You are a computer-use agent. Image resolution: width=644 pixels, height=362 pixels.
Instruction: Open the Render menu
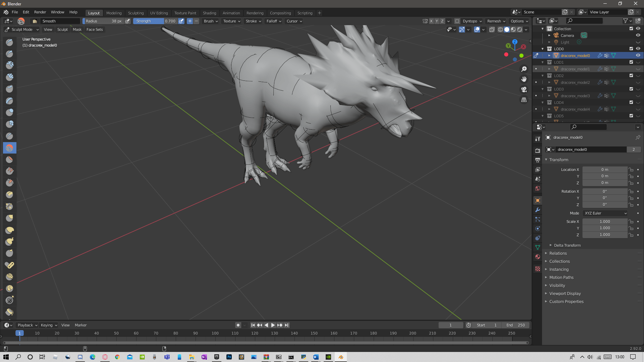click(x=40, y=12)
